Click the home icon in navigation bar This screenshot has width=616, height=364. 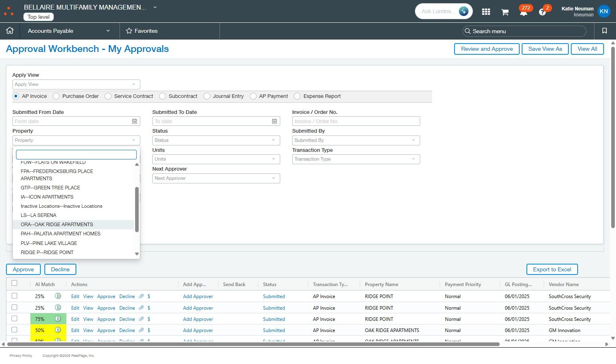(x=10, y=31)
